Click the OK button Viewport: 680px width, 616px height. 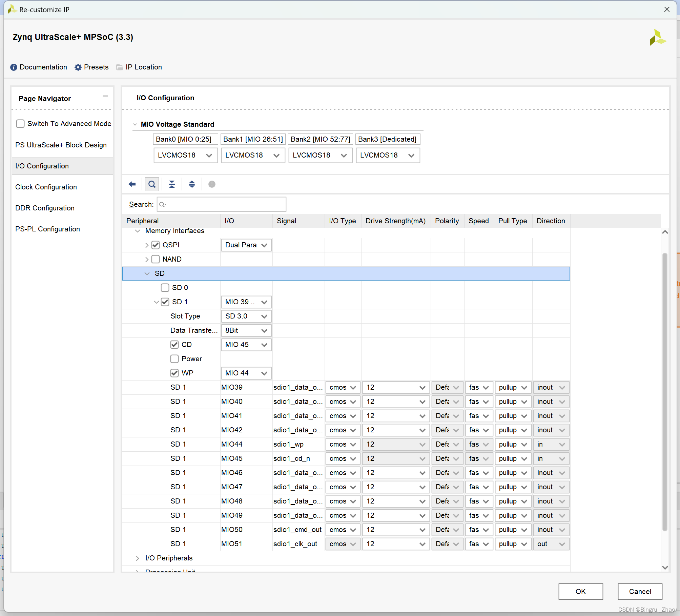point(580,592)
